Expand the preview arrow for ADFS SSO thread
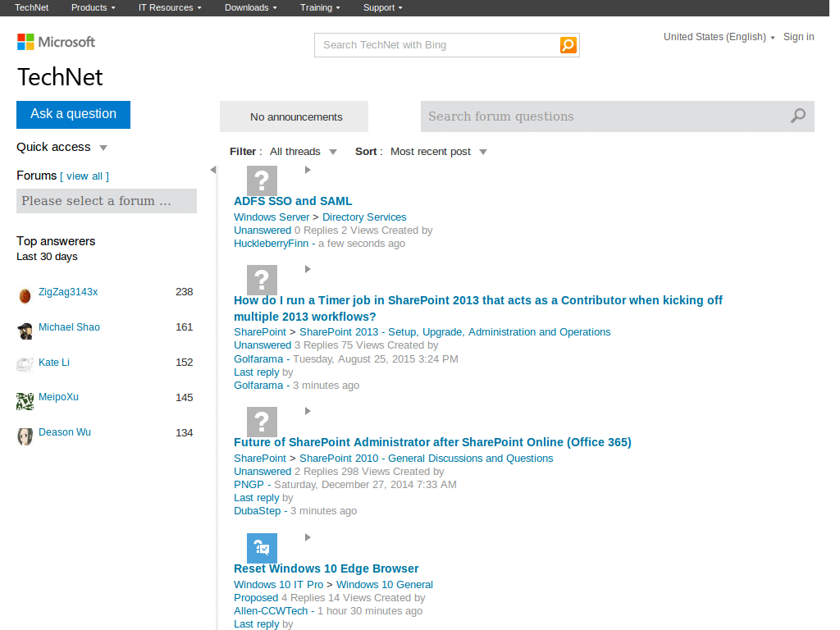Viewport: 840px width, 630px height. [308, 170]
